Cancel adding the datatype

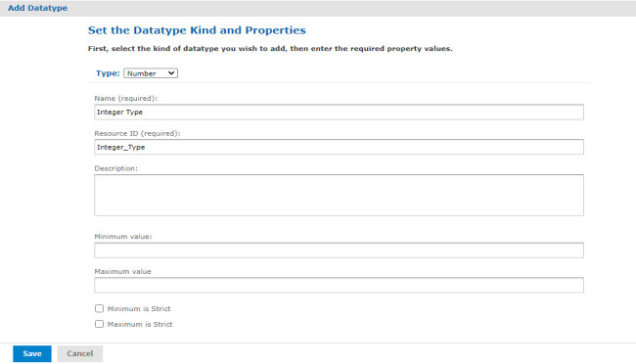point(80,353)
